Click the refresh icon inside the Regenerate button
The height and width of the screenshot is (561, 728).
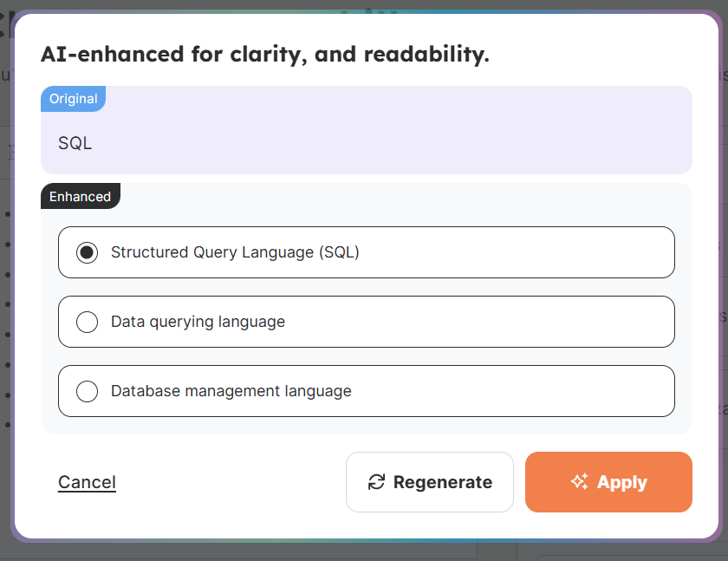[375, 482]
